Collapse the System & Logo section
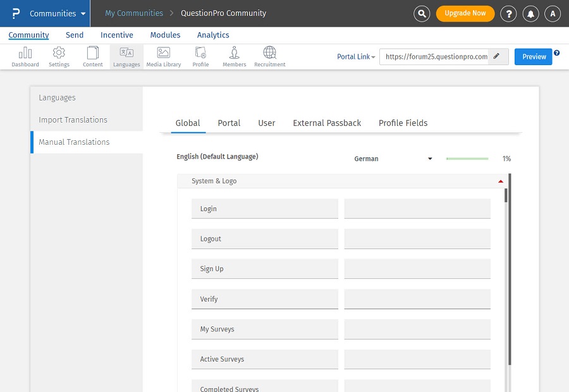Viewport: 569px width, 392px height. point(501,181)
